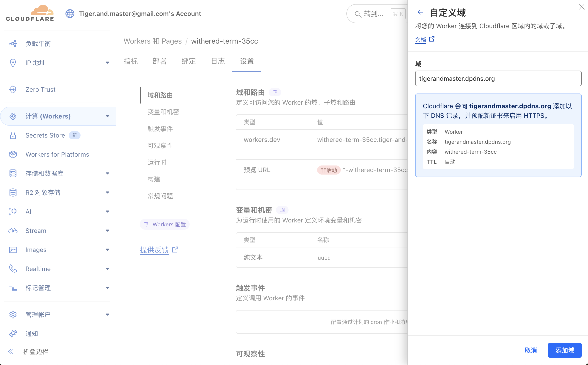The width and height of the screenshot is (588, 365).
Task: Open 负载平衡 in the sidebar
Action: coord(38,43)
